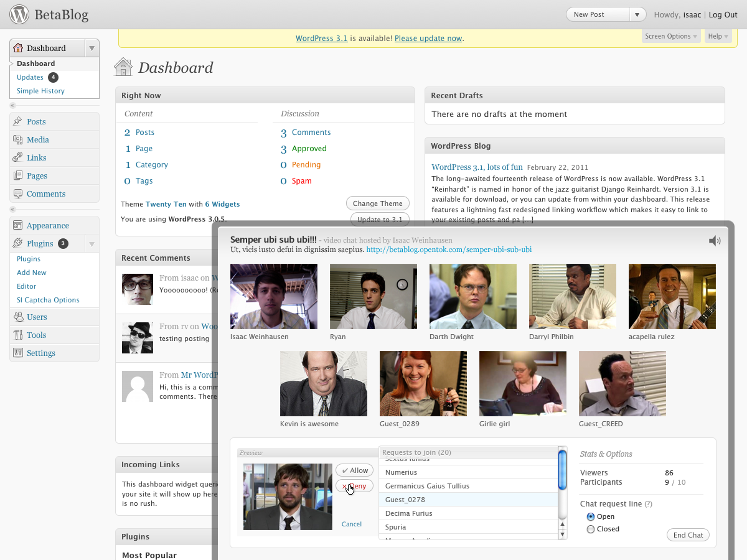
Task: Open the Dashboard submenu item
Action: coord(35,63)
